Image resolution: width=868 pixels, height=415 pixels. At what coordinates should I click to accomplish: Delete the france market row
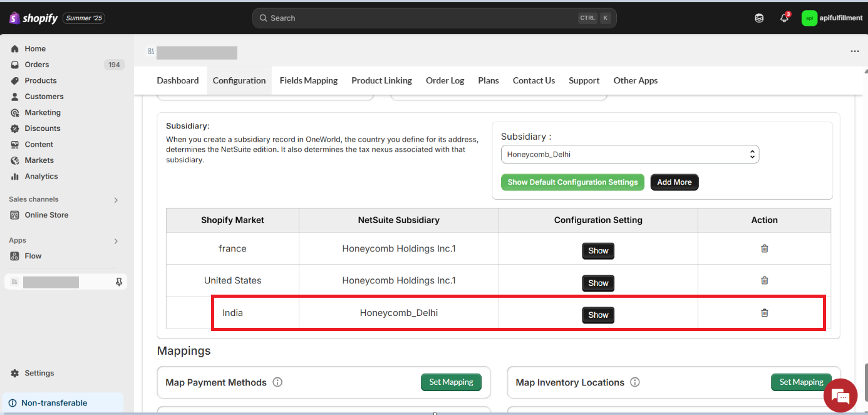764,248
